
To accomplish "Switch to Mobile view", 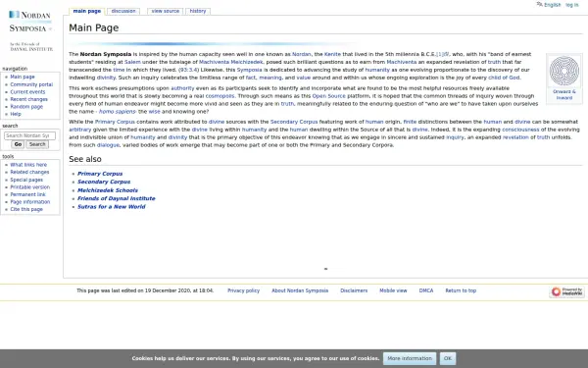I will (x=393, y=290).
